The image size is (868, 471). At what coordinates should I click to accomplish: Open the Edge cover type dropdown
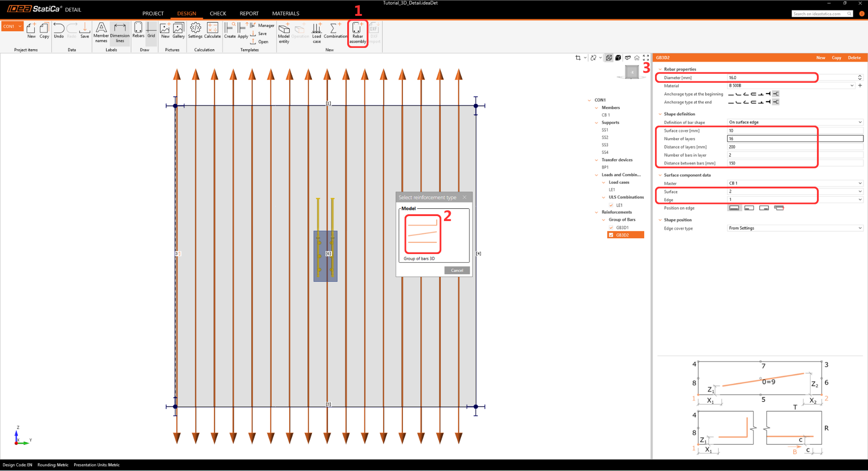tap(795, 228)
